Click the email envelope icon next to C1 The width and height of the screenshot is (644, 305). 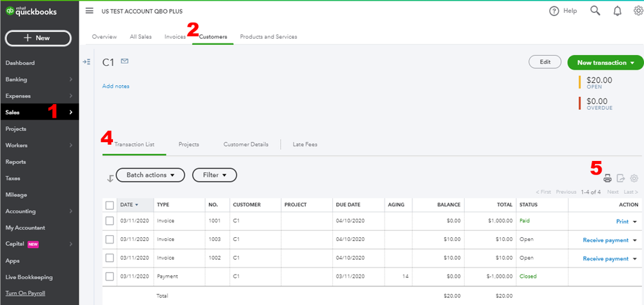[x=125, y=61]
